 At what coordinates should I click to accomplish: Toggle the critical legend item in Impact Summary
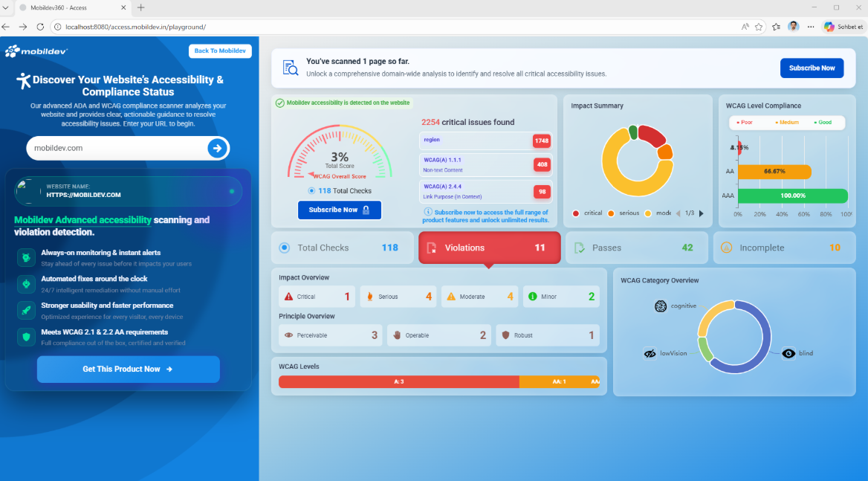pyautogui.click(x=587, y=213)
